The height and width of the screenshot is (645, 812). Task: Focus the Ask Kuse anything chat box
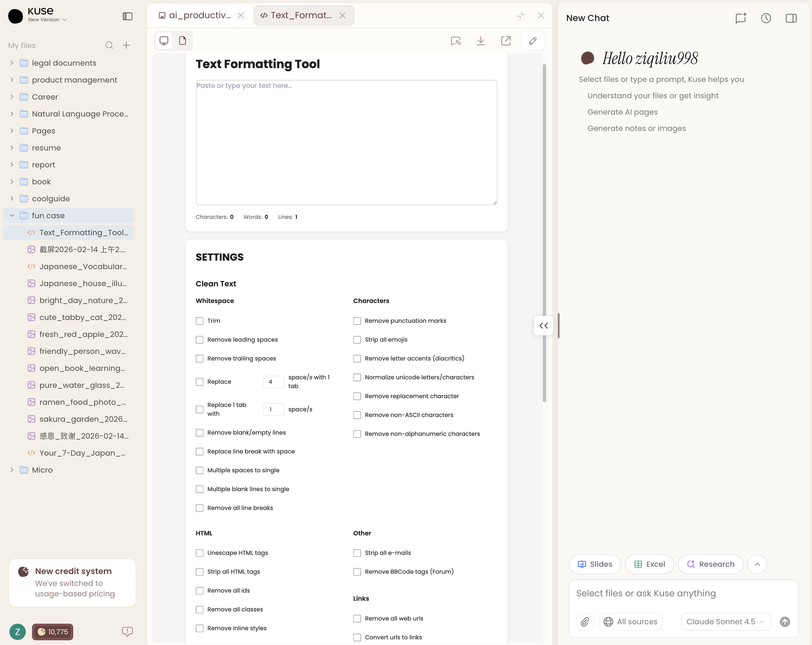683,594
